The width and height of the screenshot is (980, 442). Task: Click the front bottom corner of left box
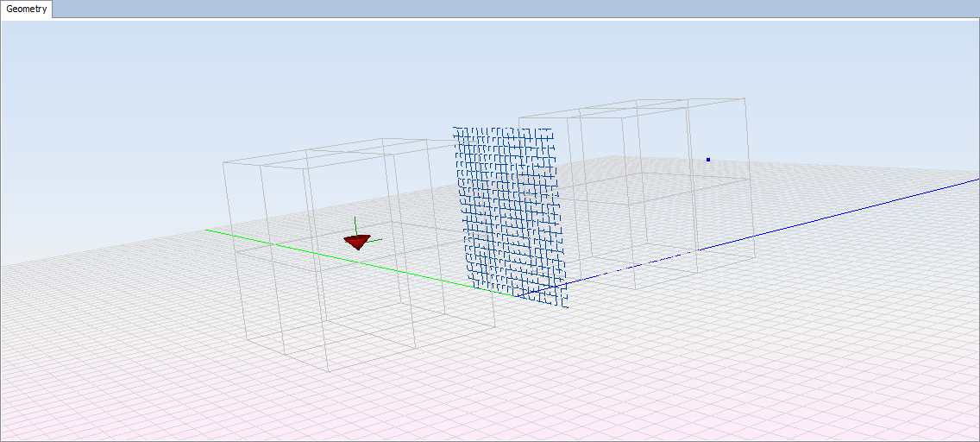(328, 371)
